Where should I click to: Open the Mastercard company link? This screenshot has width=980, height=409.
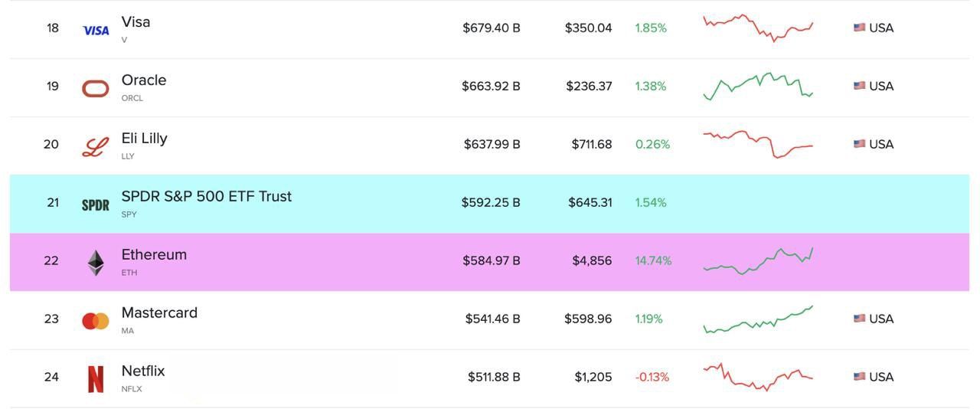tap(159, 313)
